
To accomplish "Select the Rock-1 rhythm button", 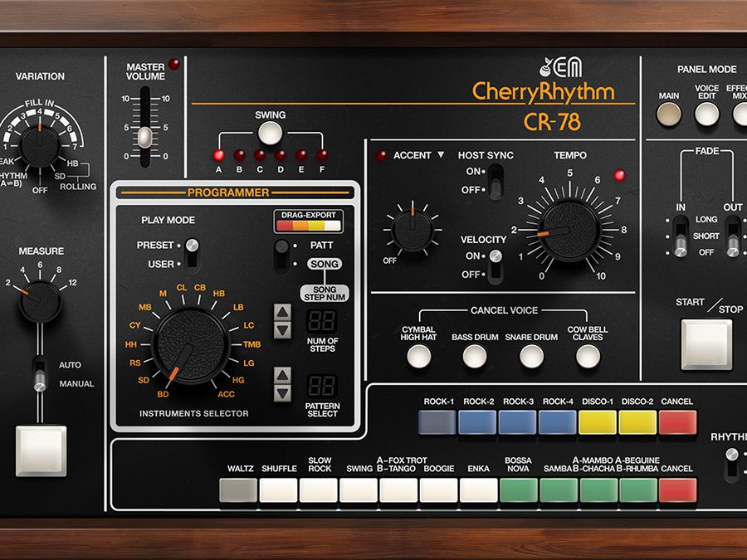I will (437, 422).
